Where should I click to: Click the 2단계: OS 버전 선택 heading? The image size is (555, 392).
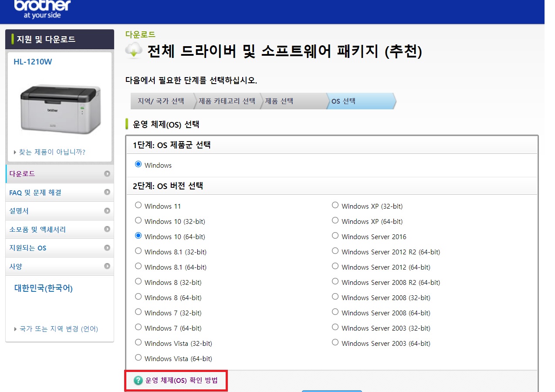168,186
